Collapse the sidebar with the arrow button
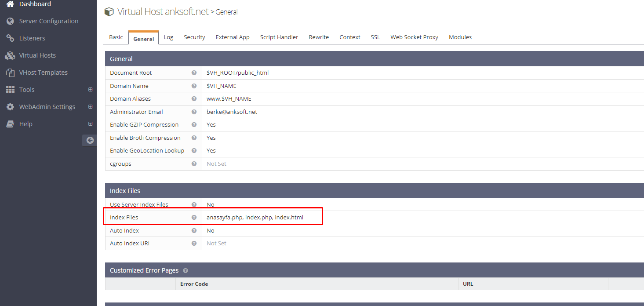 pyautogui.click(x=90, y=140)
